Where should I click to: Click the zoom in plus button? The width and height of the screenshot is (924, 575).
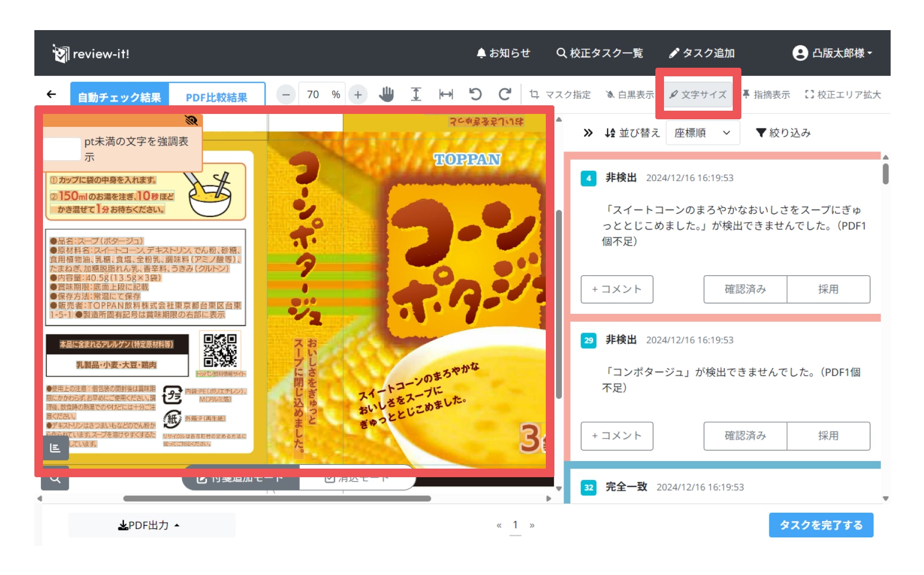pos(358,95)
